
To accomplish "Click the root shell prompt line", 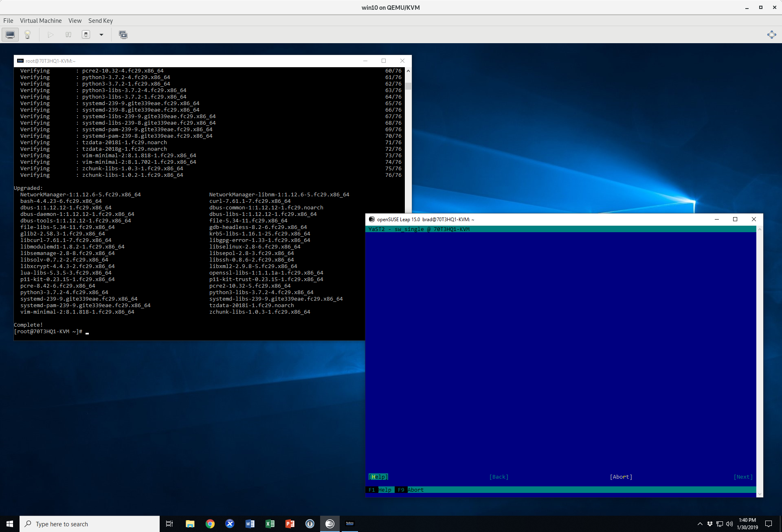I will [x=48, y=331].
